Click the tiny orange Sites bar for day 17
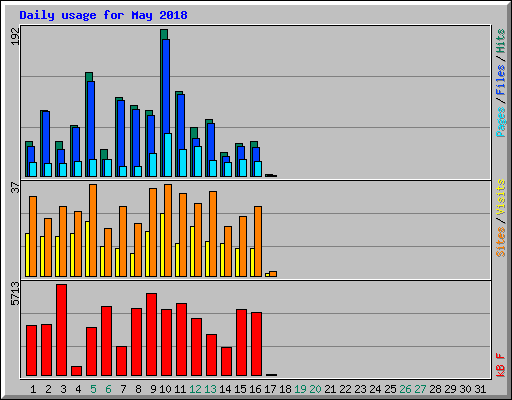 273,274
